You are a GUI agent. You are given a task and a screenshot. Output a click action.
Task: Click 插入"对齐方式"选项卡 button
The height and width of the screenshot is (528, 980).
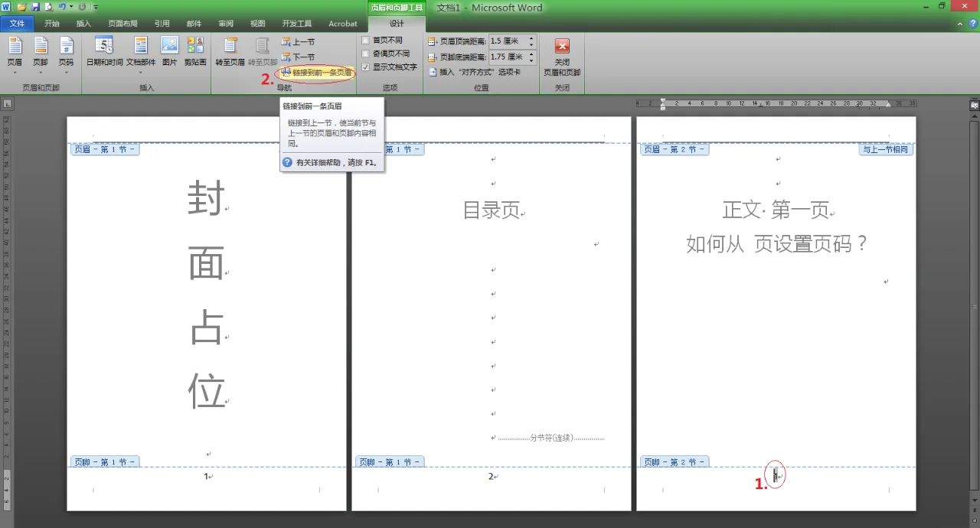[x=474, y=72]
